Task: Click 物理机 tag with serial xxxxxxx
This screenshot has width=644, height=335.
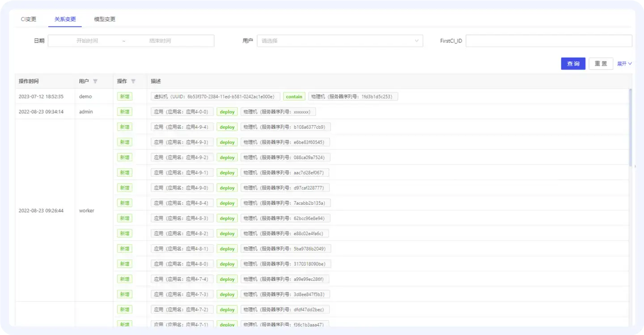Action: pos(278,112)
